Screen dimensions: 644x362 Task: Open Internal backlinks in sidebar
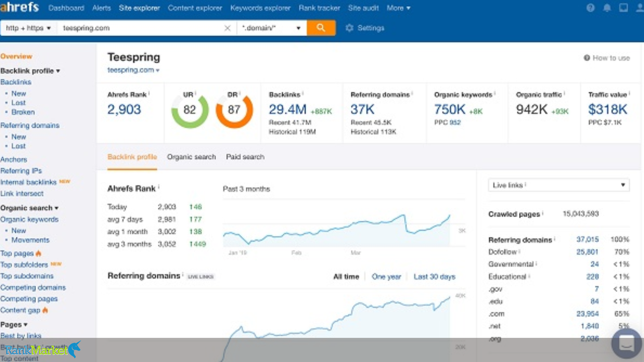click(28, 182)
